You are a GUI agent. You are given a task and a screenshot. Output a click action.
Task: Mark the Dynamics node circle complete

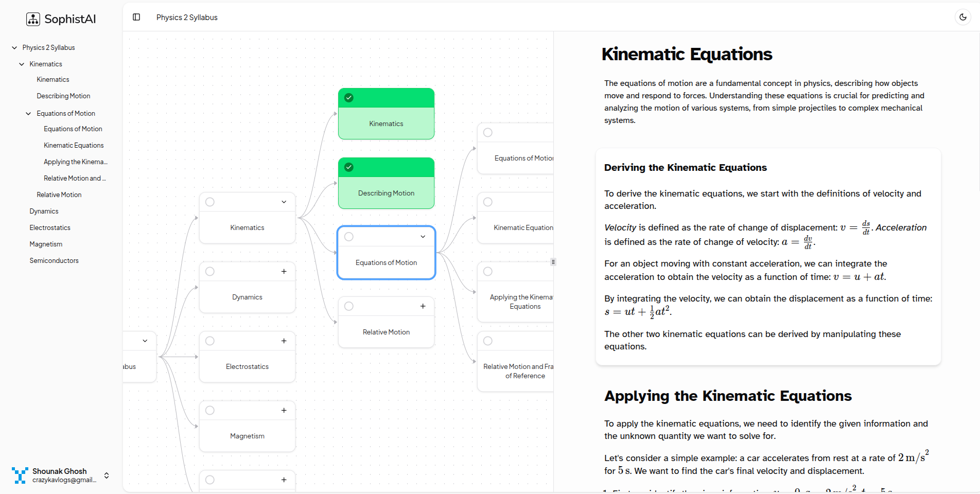coord(210,271)
